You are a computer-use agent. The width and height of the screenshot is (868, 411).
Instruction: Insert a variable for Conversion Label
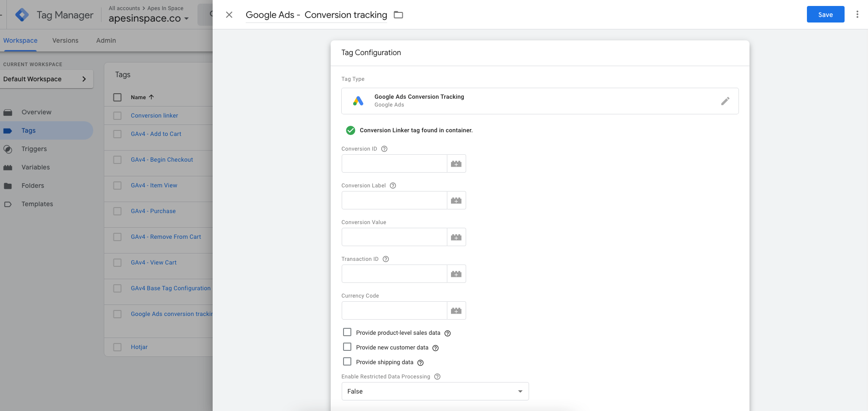point(456,200)
